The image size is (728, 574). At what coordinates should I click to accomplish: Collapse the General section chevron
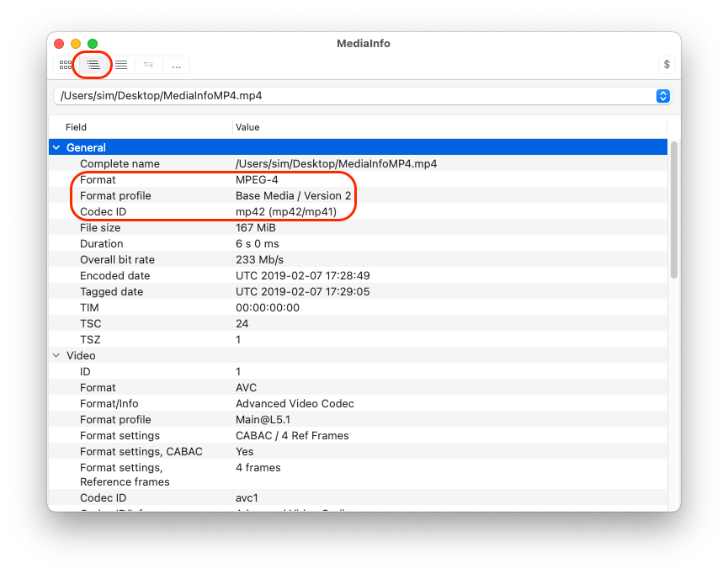(x=56, y=147)
